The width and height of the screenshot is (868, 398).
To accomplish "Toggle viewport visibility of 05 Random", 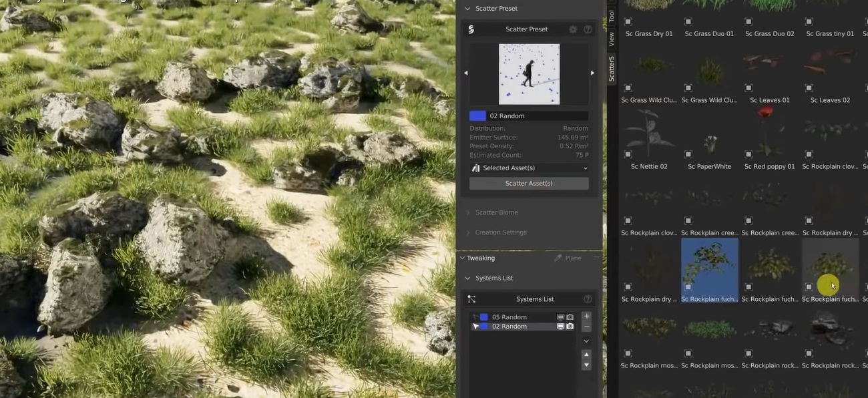I will (561, 317).
